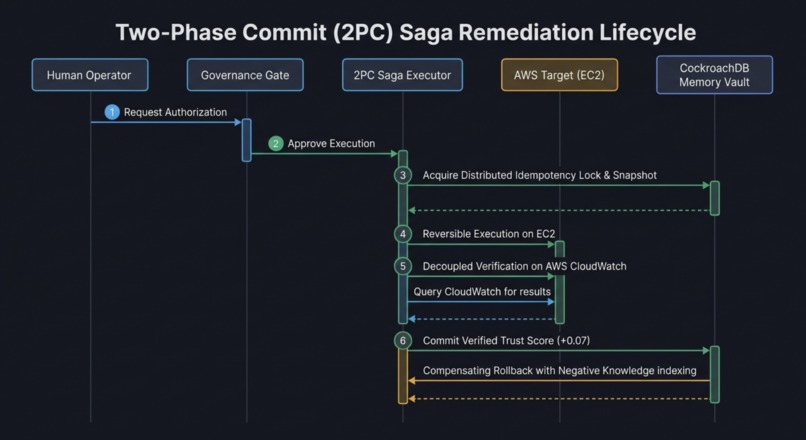Screen dimensions: 806x440
Task: Click the green activation bar on AWS Target lifeline
Action: [560, 282]
